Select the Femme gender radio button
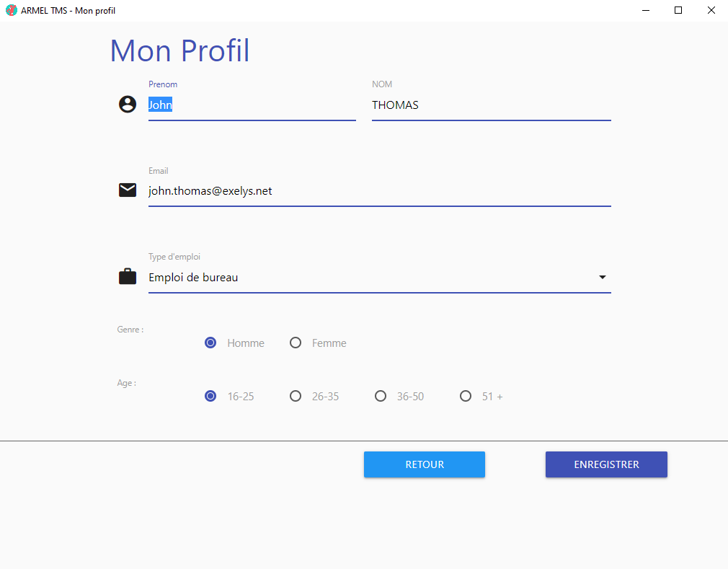728x569 pixels. point(296,343)
